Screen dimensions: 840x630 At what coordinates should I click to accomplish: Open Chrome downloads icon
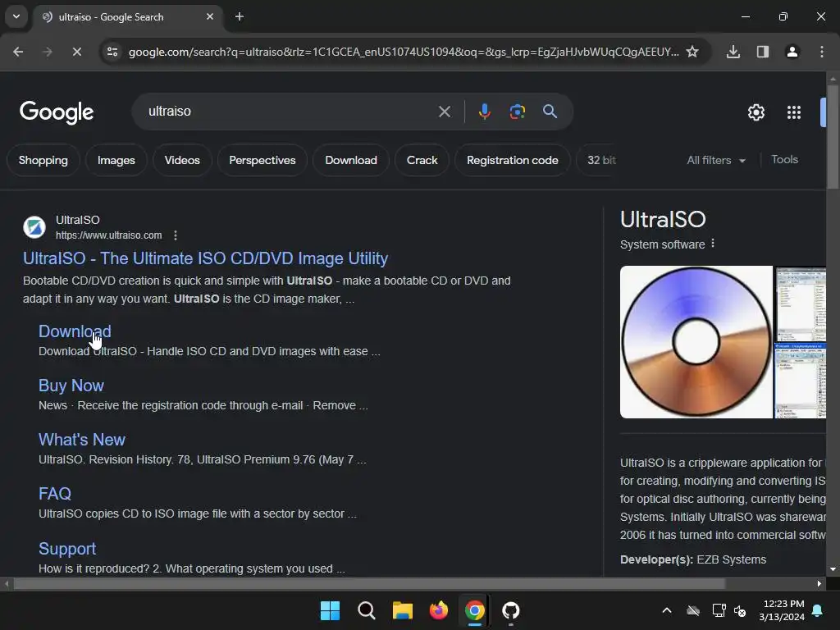(x=733, y=52)
